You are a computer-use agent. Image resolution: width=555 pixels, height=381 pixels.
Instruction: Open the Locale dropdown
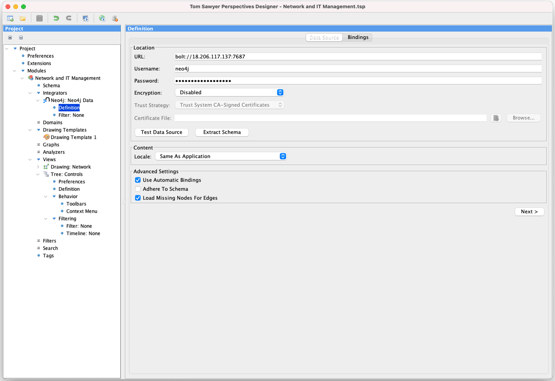tap(221, 156)
